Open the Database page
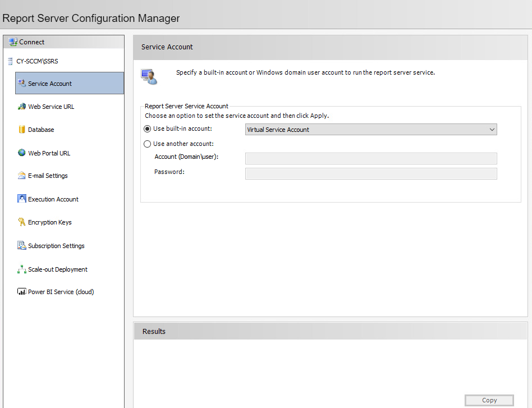Screen dimensions: 532x408 pyautogui.click(x=41, y=130)
